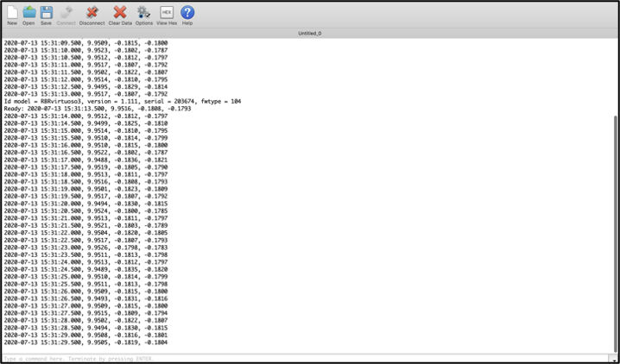Click the first data line at 15:31:09.500
The height and width of the screenshot is (364, 620).
(85, 42)
